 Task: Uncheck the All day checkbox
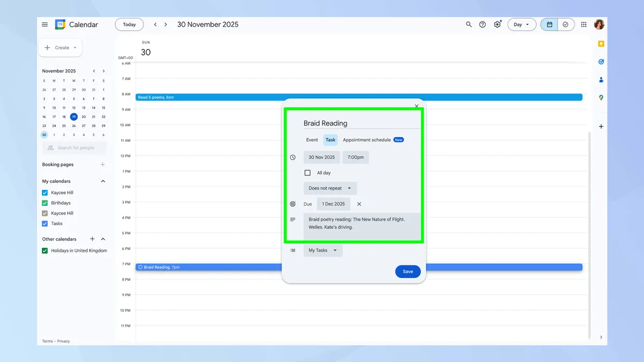point(308,173)
